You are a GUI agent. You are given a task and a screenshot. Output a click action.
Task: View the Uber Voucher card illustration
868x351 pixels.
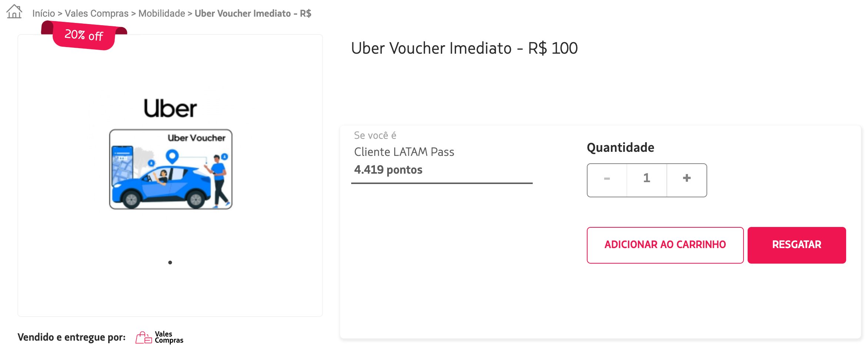[171, 169]
